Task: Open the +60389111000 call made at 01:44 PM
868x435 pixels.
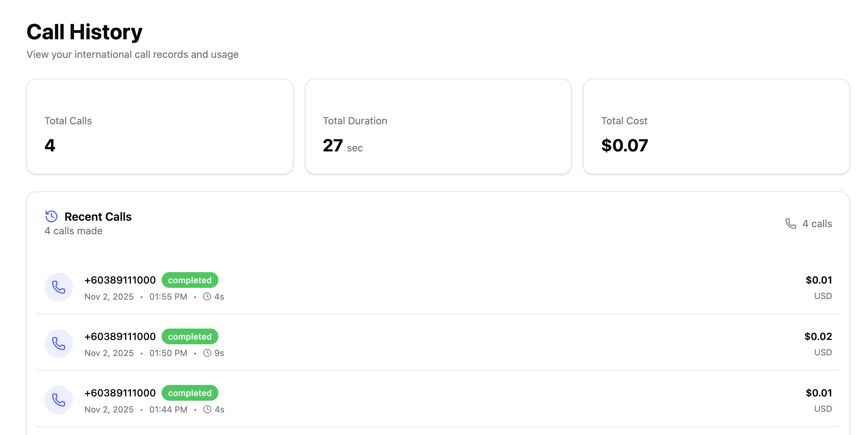Action: click(x=120, y=393)
